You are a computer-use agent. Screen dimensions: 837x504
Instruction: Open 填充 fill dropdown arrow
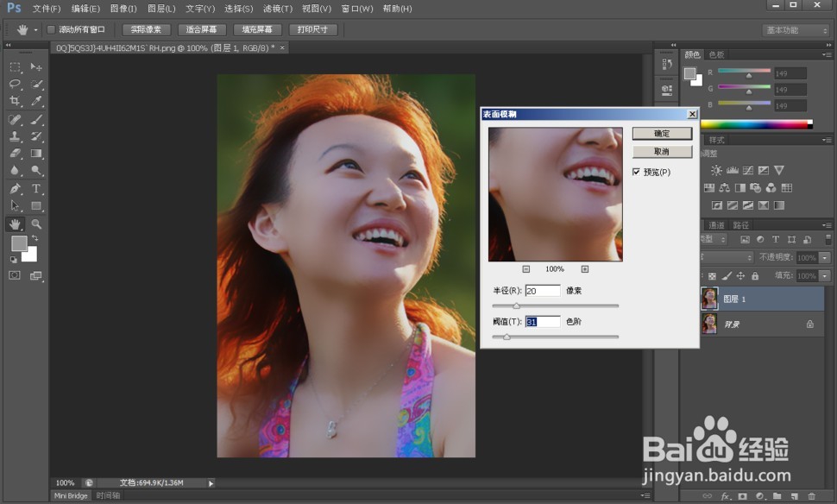[825, 276]
